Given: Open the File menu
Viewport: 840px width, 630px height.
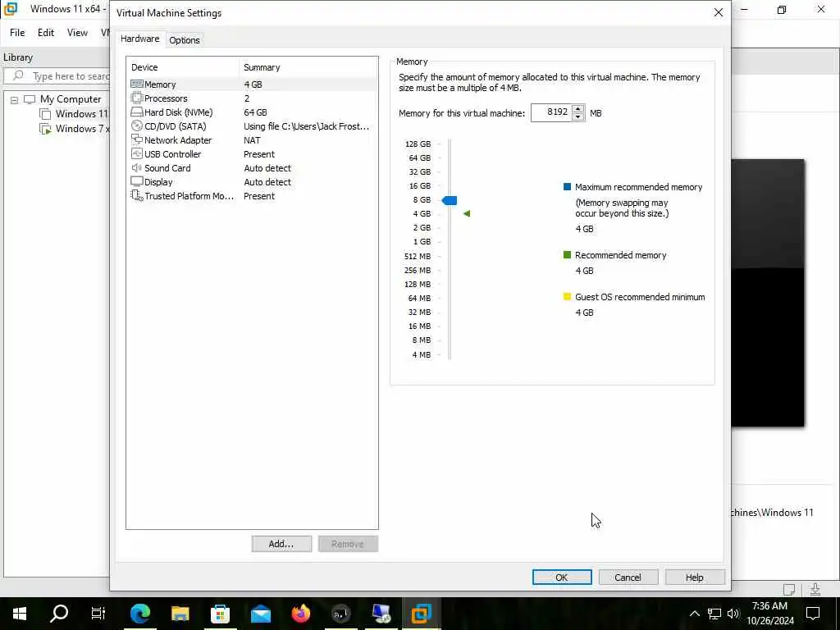Looking at the screenshot, I should [x=17, y=33].
